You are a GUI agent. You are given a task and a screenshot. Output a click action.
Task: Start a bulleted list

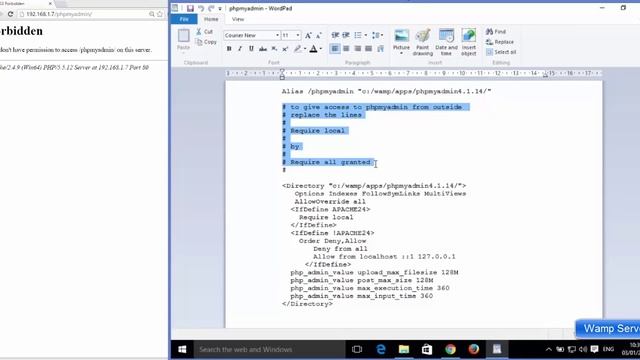tap(358, 36)
